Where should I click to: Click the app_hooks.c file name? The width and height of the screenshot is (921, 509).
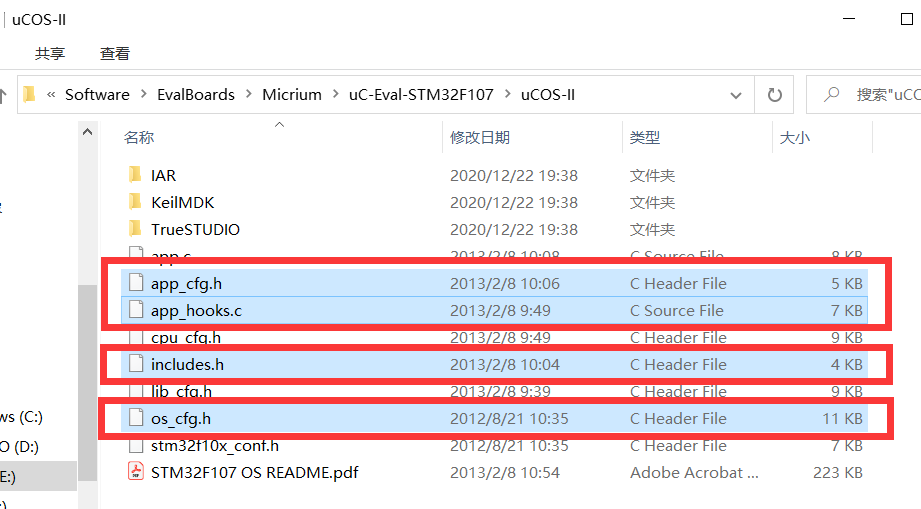pos(196,311)
